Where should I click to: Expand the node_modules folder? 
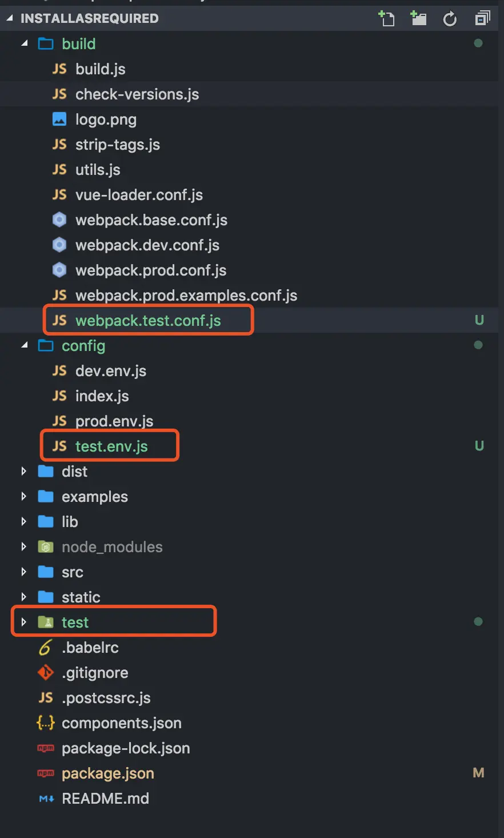click(x=24, y=547)
